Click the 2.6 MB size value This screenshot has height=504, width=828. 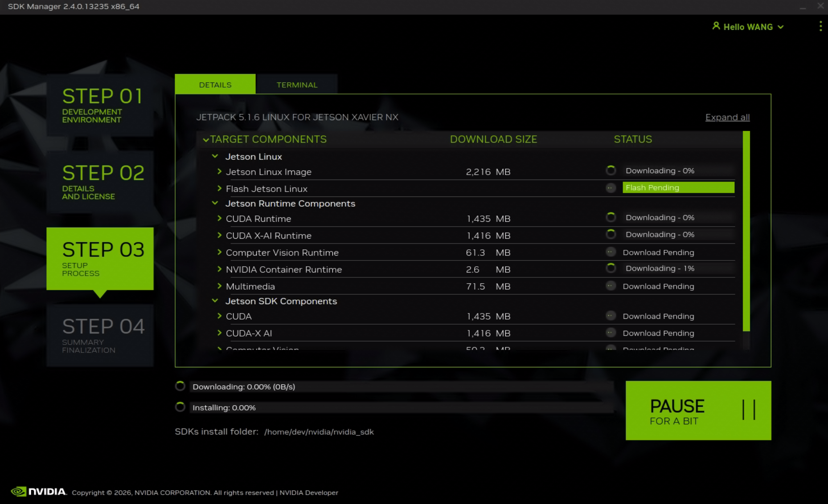click(488, 269)
